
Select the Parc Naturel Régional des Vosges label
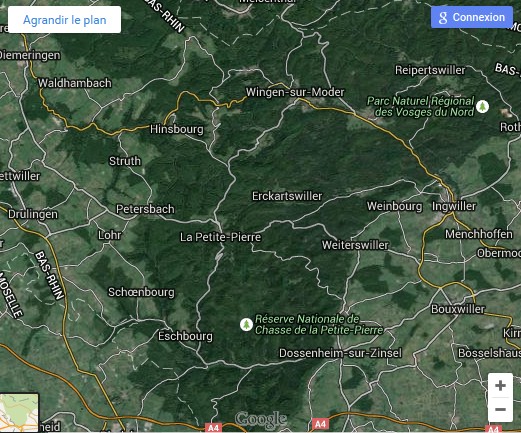[421, 106]
